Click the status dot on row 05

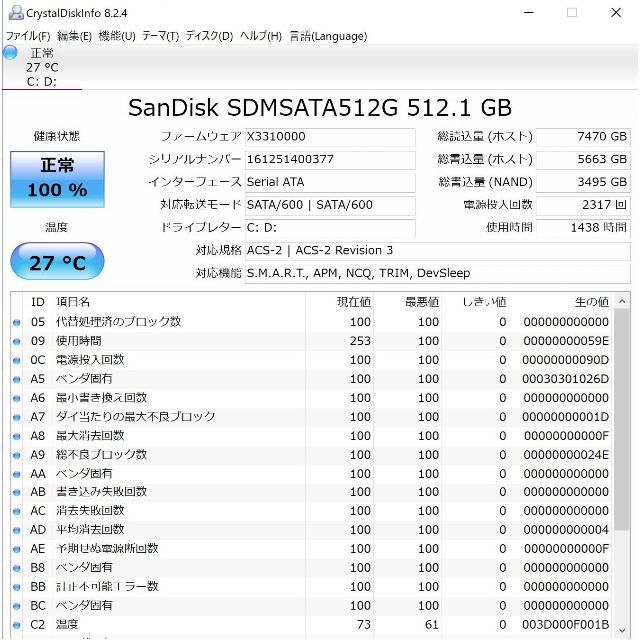pyautogui.click(x=17, y=322)
